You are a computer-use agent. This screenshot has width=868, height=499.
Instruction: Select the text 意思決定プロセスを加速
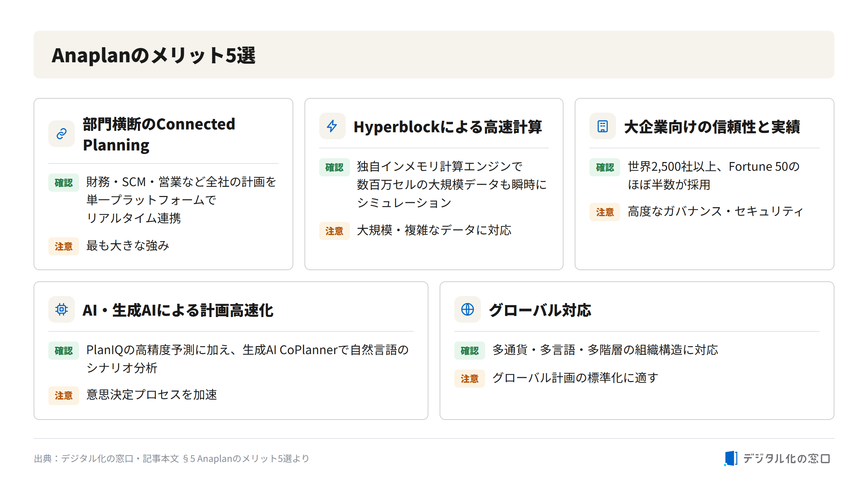[x=152, y=395]
